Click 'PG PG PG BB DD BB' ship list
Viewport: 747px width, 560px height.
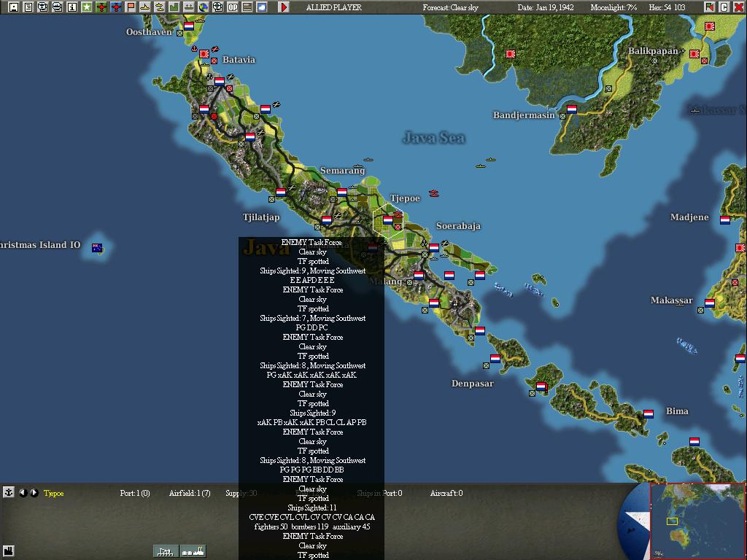[312, 470]
